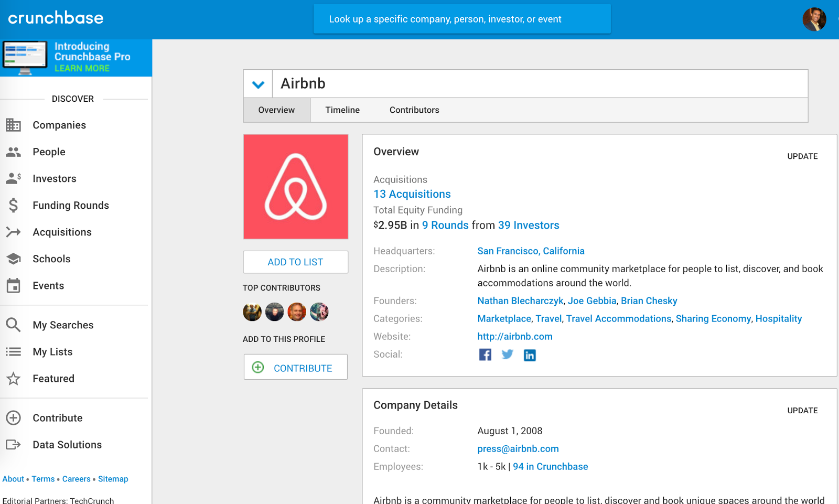Open My Lists in sidebar
The width and height of the screenshot is (839, 504).
pyautogui.click(x=52, y=351)
